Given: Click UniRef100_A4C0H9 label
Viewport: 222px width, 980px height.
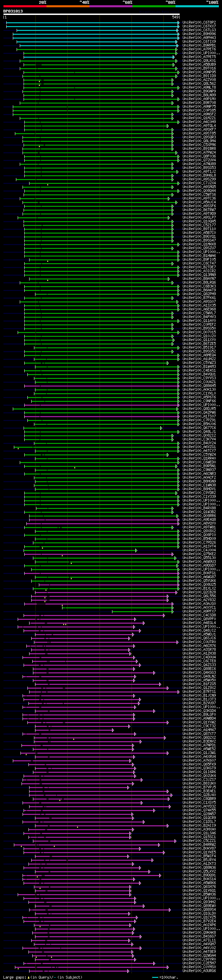Looking at the screenshot, I should 199,122.
